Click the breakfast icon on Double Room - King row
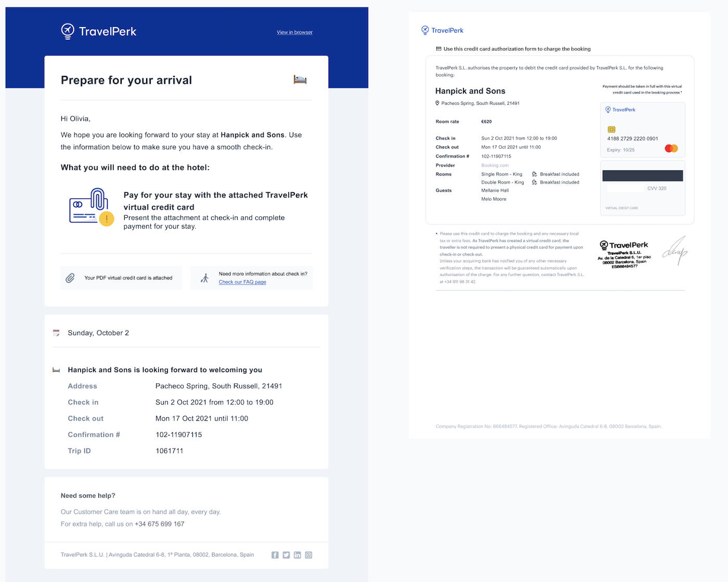This screenshot has height=582, width=728. 535,182
